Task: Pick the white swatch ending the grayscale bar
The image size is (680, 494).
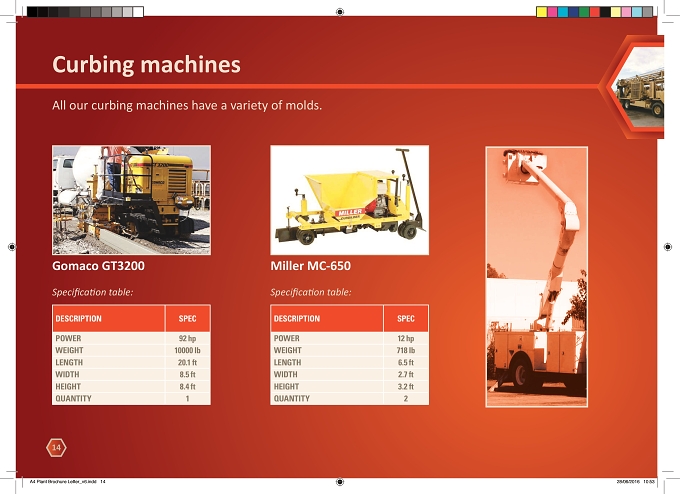Action: pyautogui.click(x=138, y=12)
